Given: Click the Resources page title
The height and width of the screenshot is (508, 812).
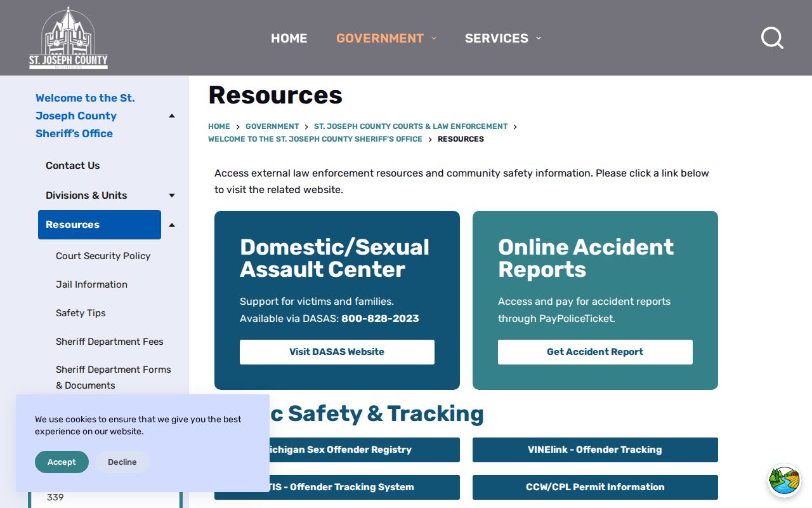Looking at the screenshot, I should point(275,95).
